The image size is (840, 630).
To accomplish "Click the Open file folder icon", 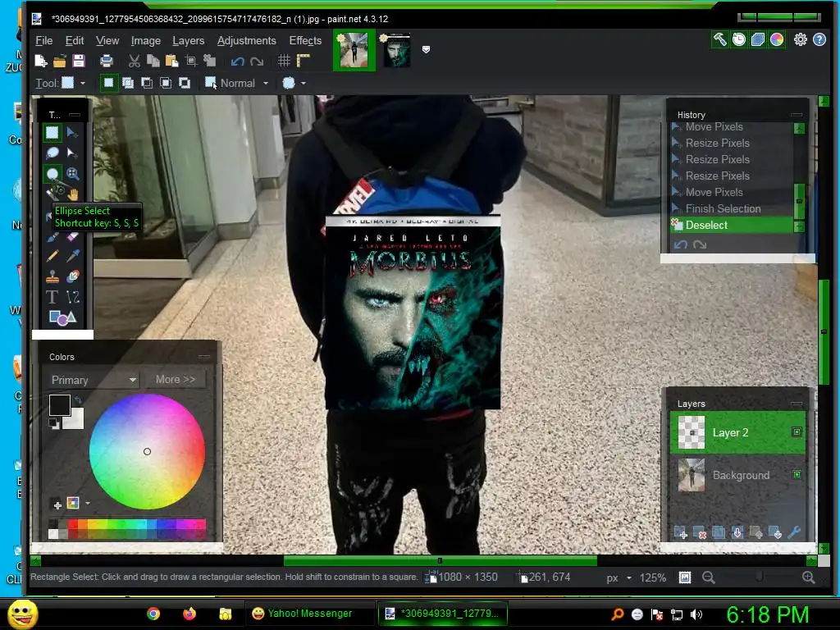I will (x=59, y=61).
